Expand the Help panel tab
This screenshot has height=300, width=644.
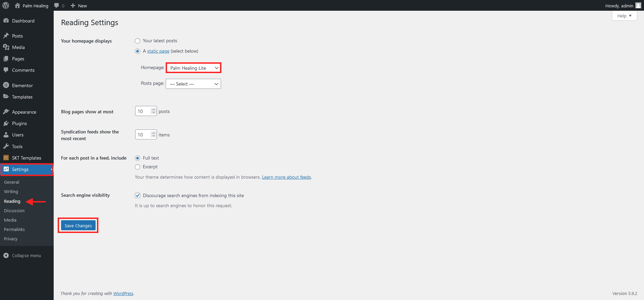pyautogui.click(x=624, y=16)
